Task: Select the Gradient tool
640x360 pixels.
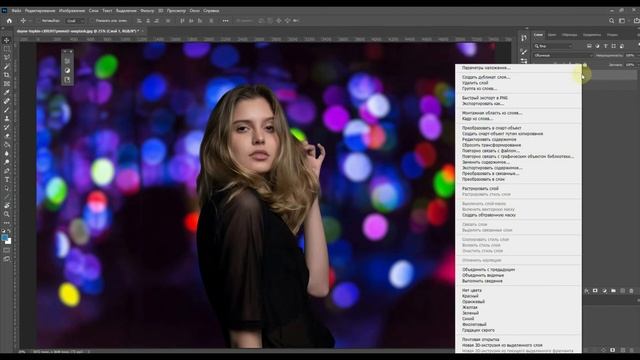Action: click(7, 144)
